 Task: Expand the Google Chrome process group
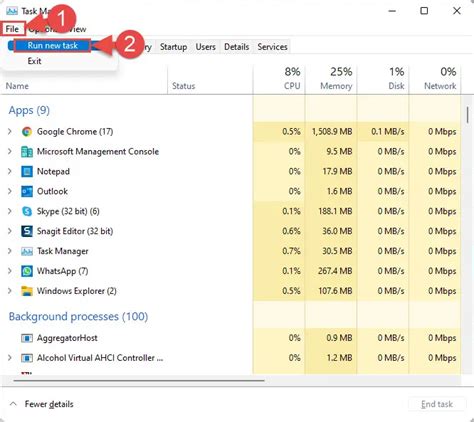10,132
